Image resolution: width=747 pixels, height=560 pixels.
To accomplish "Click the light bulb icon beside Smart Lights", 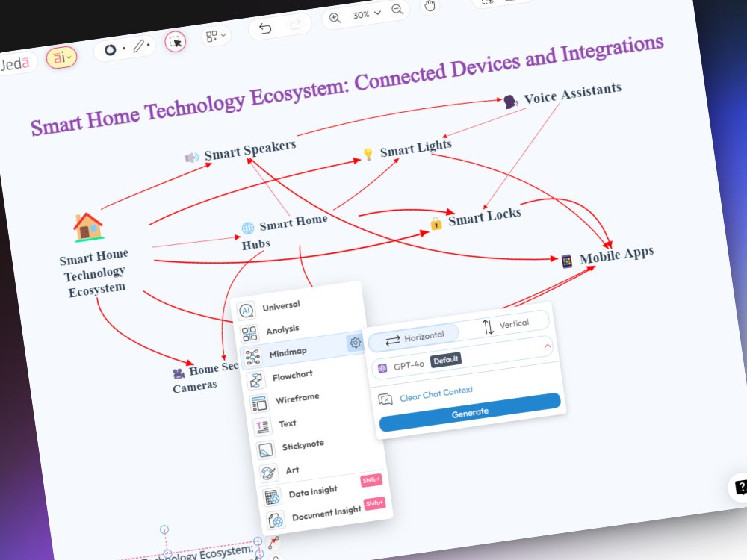I will click(x=368, y=153).
